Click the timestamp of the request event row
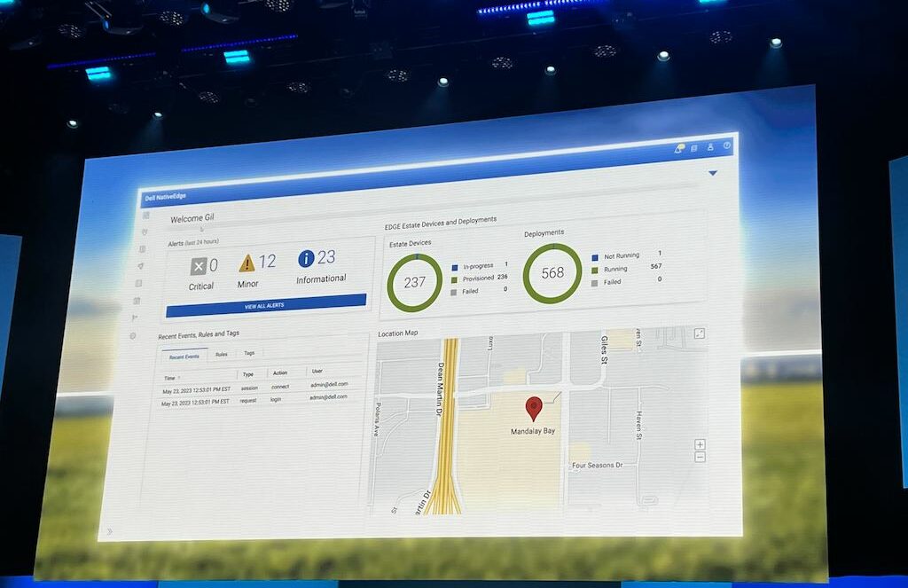 pos(195,404)
